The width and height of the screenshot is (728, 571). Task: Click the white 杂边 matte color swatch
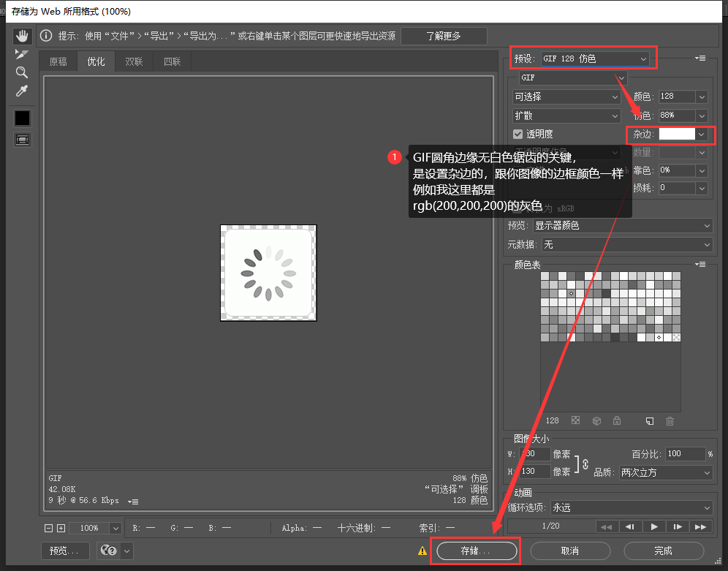pyautogui.click(x=677, y=135)
